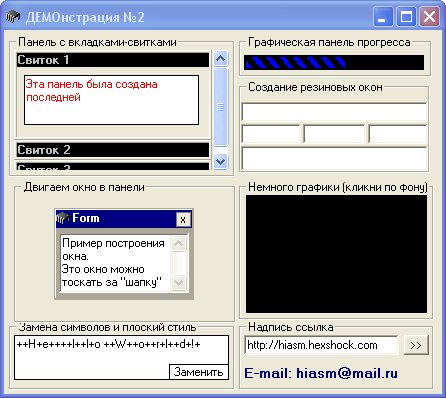
Task: Click the 'Двигаем окно в панели' label
Action: click(84, 187)
